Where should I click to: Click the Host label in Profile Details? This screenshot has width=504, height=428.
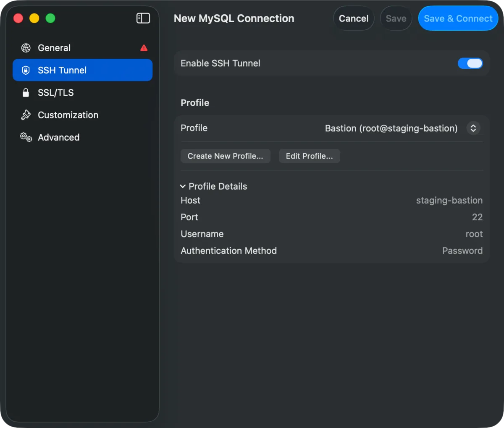point(191,201)
